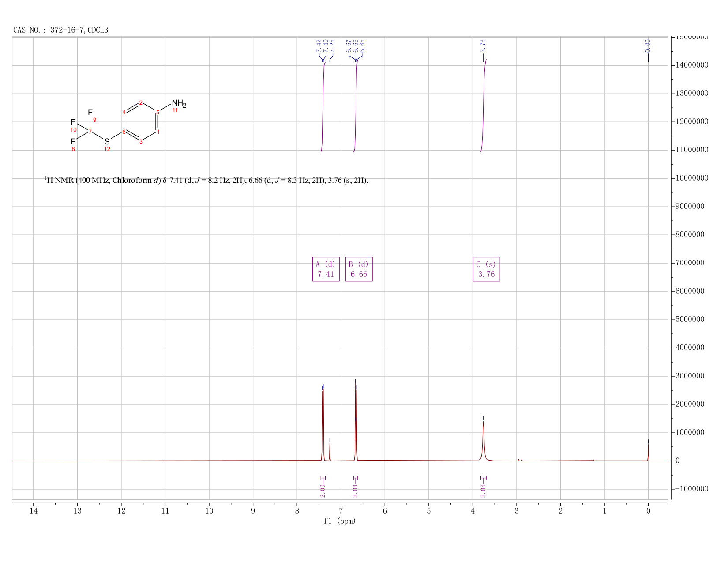Click carbon atom number 5 in the ring
Image resolution: width=728 pixels, height=563 pixels.
point(158,112)
